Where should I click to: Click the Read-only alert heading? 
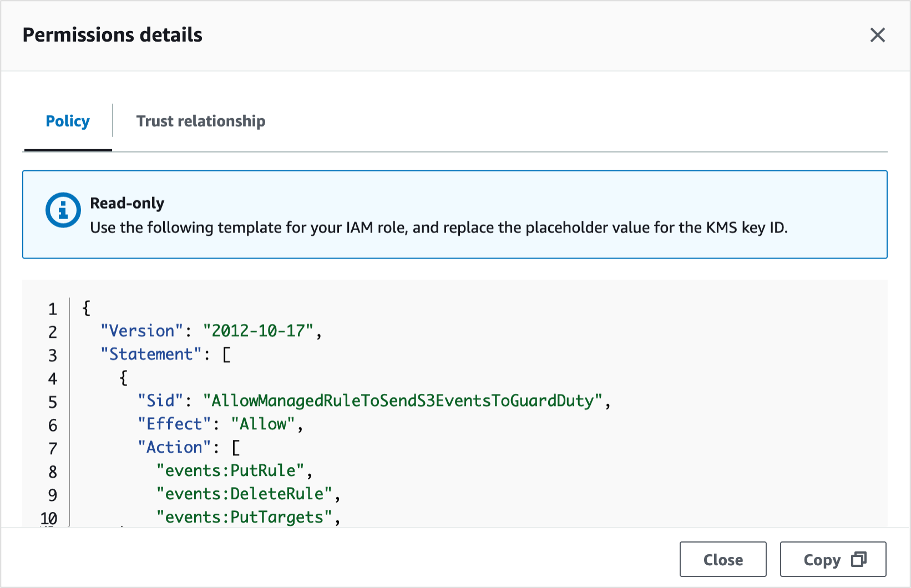pos(127,203)
